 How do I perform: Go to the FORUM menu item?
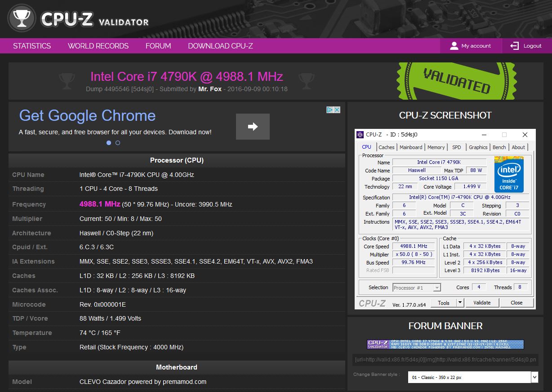pyautogui.click(x=158, y=46)
